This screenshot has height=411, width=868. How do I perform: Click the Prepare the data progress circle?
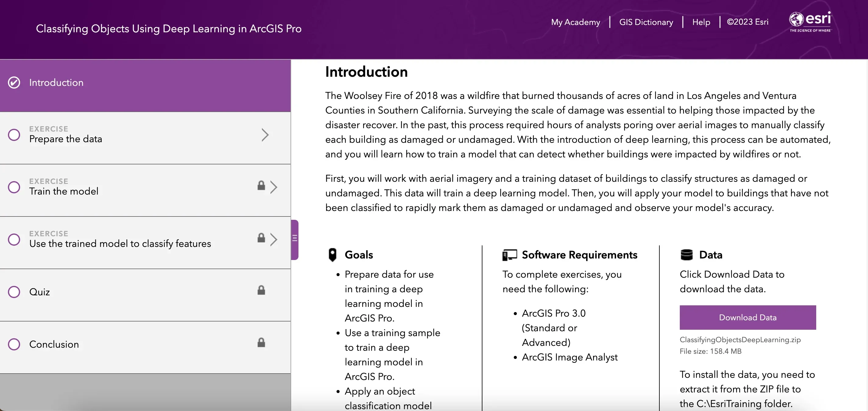(x=14, y=135)
